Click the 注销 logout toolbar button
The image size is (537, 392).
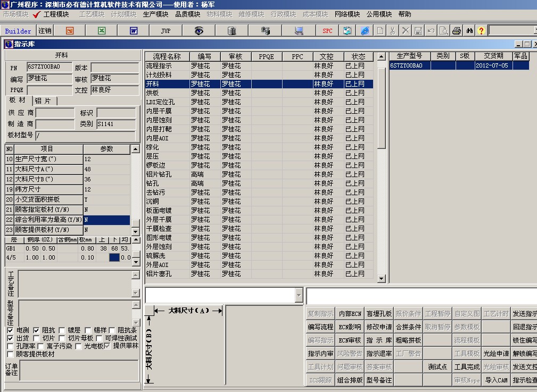[45, 31]
